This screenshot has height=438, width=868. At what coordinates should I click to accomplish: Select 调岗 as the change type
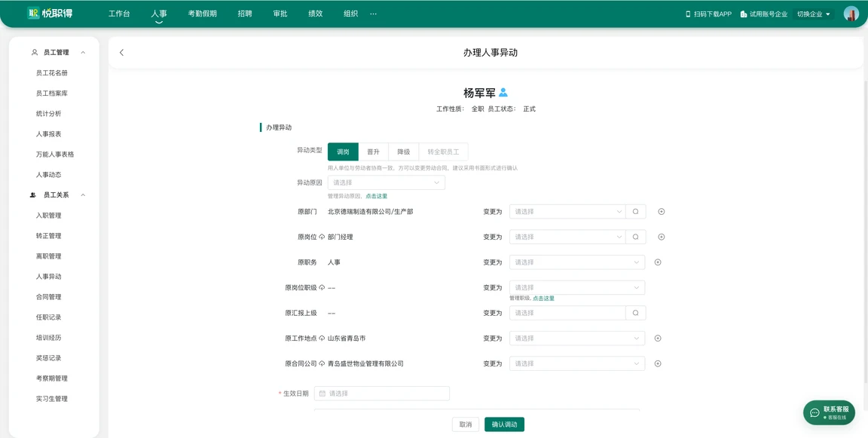[x=344, y=152]
